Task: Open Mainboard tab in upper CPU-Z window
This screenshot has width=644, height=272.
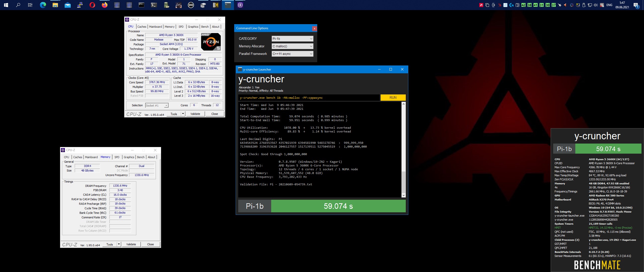Action: click(155, 27)
